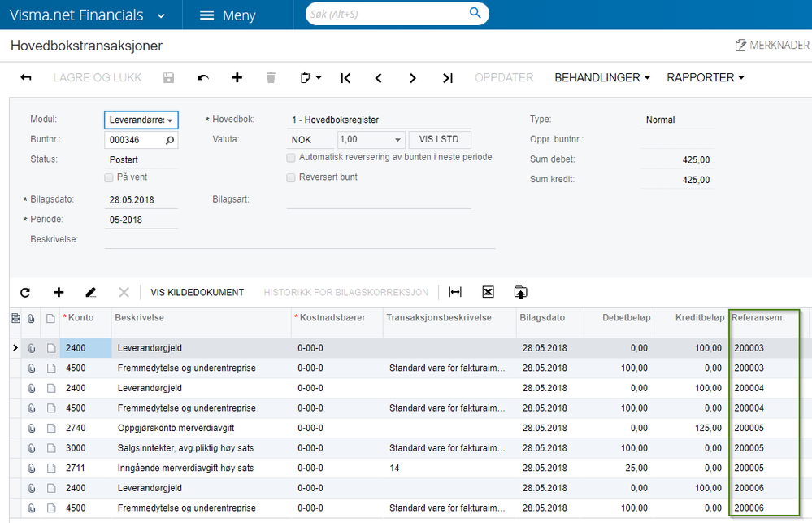
Task: Click the Excel export icon in the grid toolbar
Action: coord(488,292)
